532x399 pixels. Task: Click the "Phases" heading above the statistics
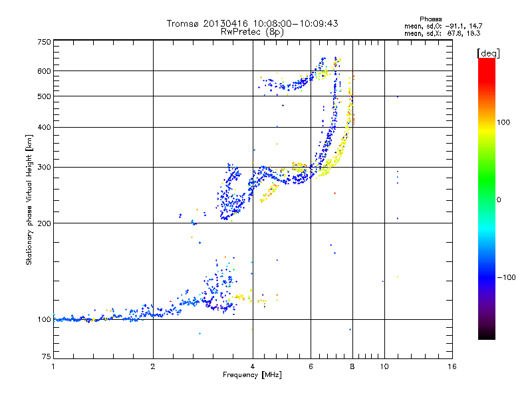[x=430, y=19]
